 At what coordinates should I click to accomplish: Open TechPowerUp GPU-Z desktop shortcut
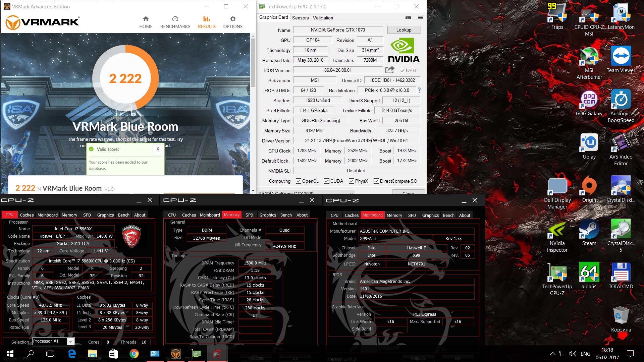click(x=557, y=279)
